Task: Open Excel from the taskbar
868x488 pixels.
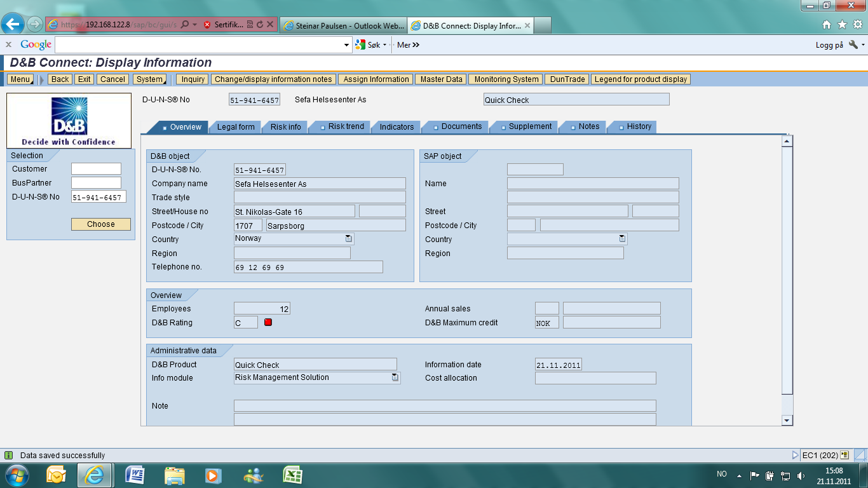Action: pyautogui.click(x=292, y=475)
